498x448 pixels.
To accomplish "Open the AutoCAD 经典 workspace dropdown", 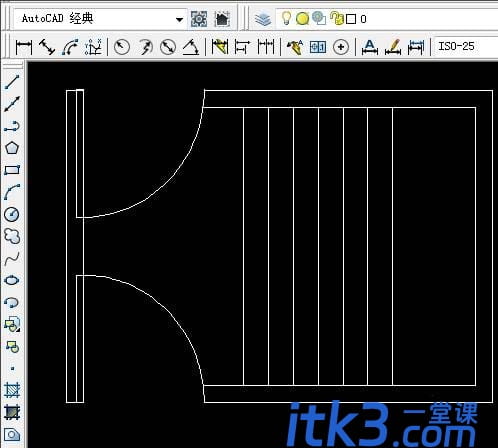I will pyautogui.click(x=100, y=19).
